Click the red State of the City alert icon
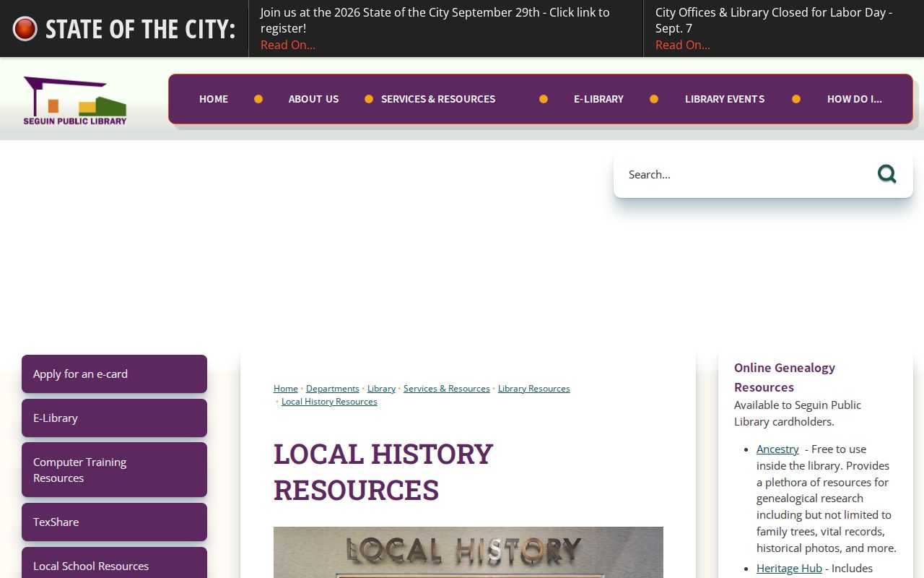 click(25, 29)
